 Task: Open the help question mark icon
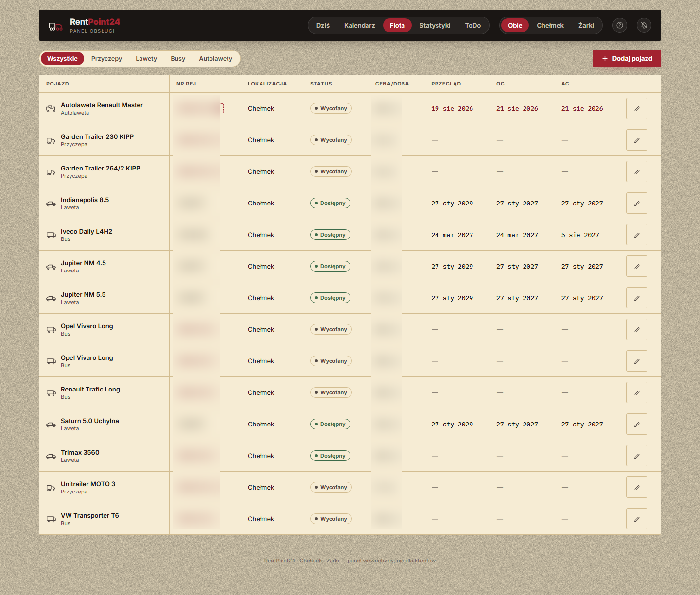620,25
